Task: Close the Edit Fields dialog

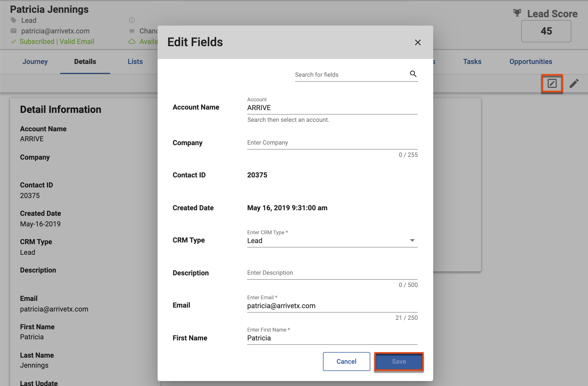Action: point(418,42)
